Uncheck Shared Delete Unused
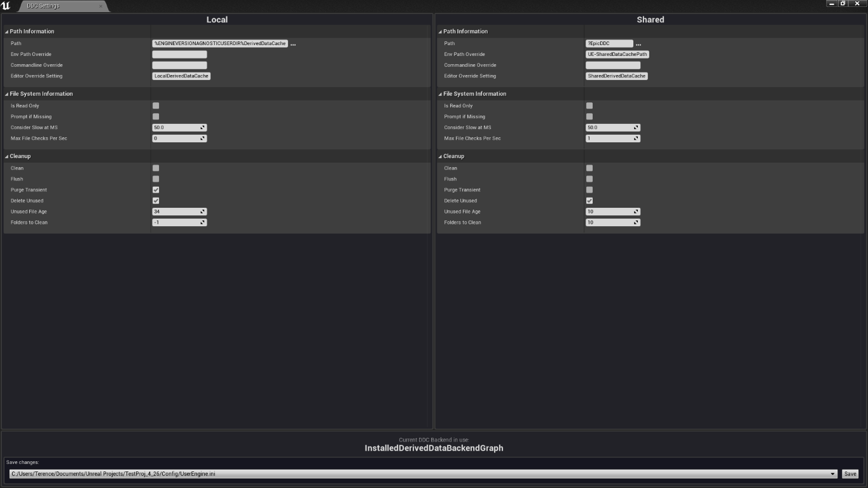This screenshot has height=488, width=868. coord(589,200)
